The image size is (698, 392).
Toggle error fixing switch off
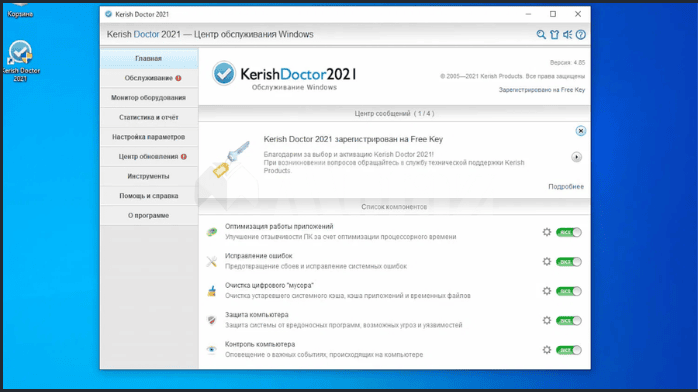[x=568, y=262]
